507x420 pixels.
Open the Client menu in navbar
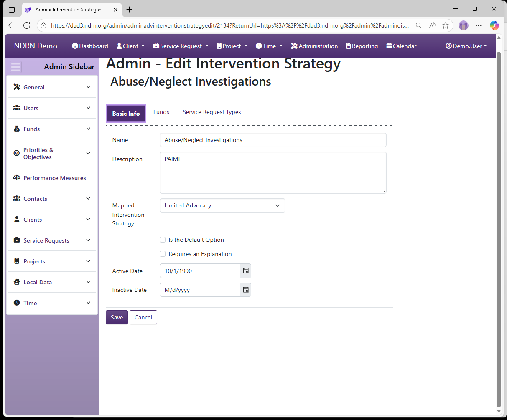click(x=130, y=46)
